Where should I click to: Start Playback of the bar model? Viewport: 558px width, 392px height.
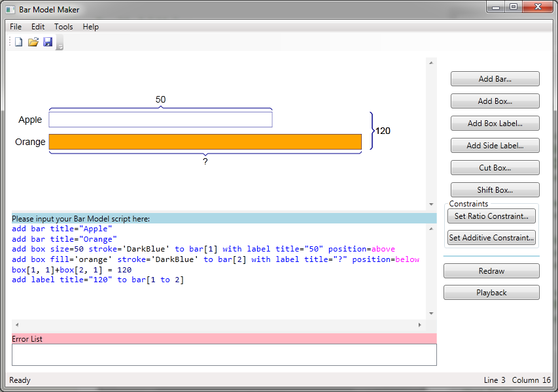491,293
